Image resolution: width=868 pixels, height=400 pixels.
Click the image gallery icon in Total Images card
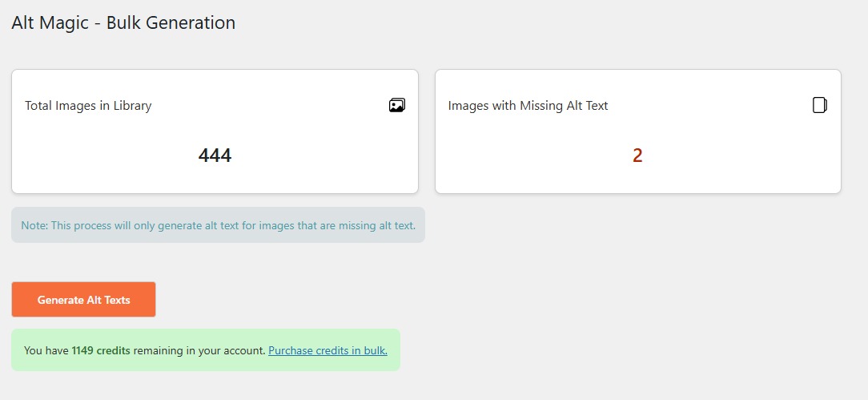pos(397,105)
